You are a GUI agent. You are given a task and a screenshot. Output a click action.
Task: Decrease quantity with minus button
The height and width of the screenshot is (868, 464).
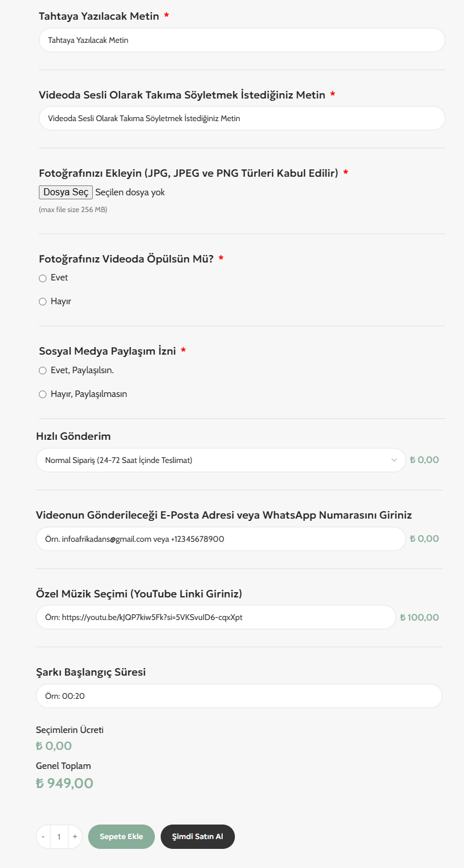pos(43,837)
